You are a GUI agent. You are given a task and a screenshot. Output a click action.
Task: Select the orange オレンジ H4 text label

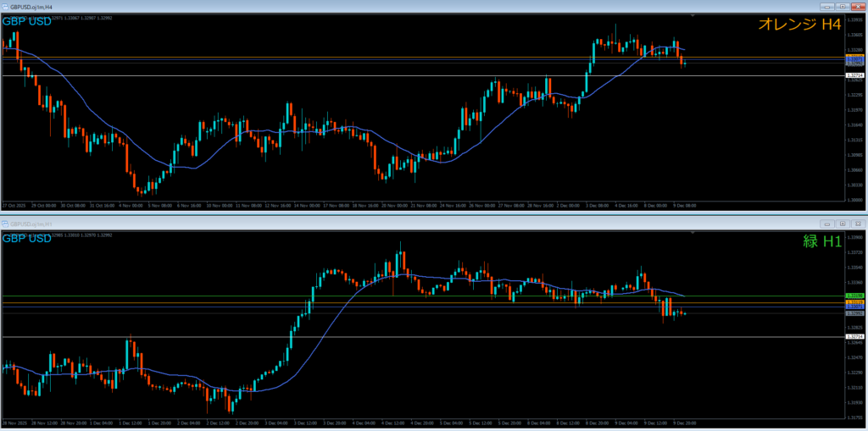pyautogui.click(x=798, y=25)
